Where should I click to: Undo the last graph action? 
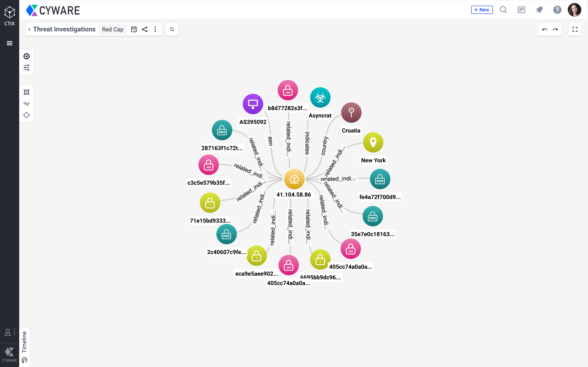click(545, 29)
